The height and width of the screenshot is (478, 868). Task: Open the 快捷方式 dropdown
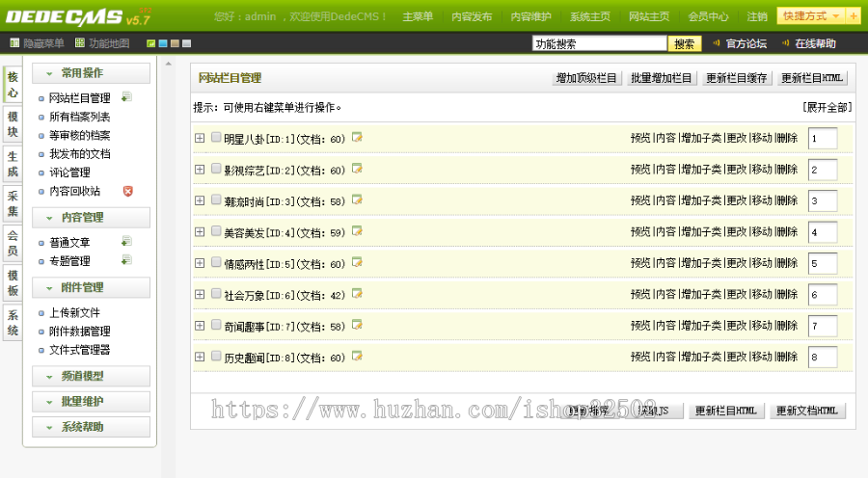811,16
